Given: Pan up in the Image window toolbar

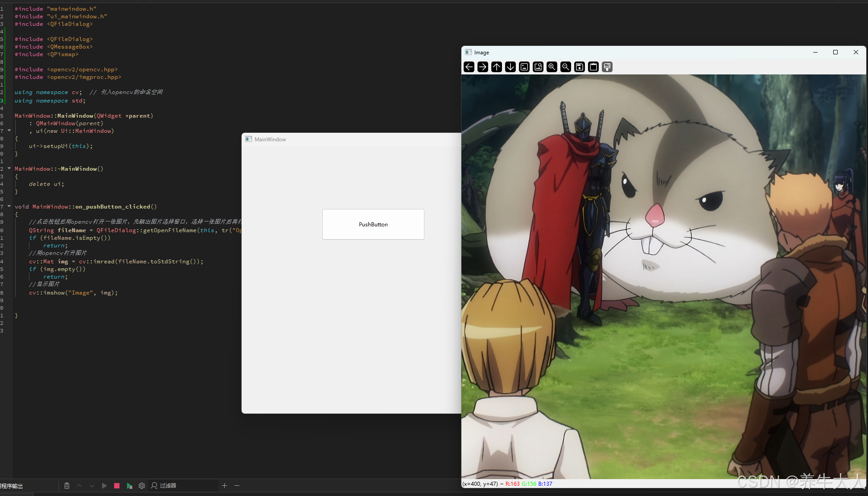Looking at the screenshot, I should pos(497,67).
